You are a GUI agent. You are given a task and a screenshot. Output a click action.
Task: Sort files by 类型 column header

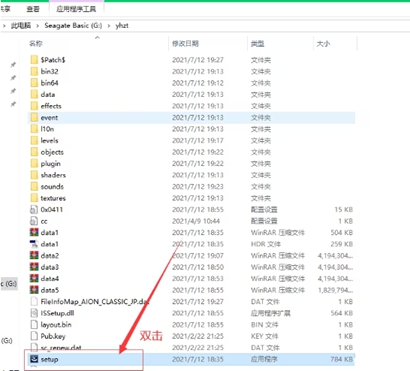pyautogui.click(x=257, y=44)
